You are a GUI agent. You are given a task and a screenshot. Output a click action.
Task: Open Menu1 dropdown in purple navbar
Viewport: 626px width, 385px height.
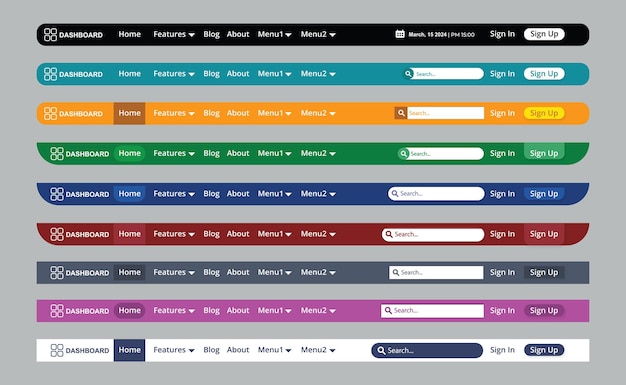click(274, 310)
